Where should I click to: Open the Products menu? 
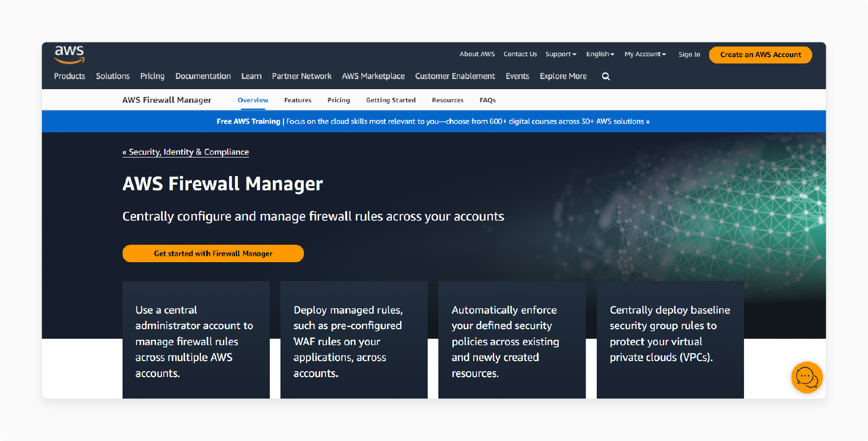pyautogui.click(x=70, y=76)
